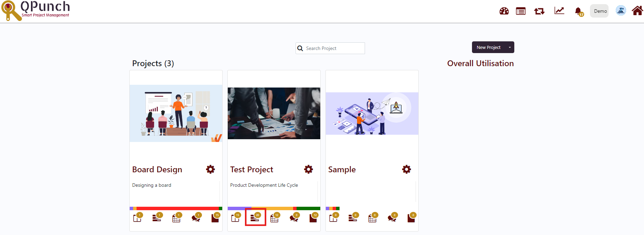Viewport: 644px width, 235px height.
Task: Click the retweet-style arrows icon in header
Action: click(x=539, y=11)
